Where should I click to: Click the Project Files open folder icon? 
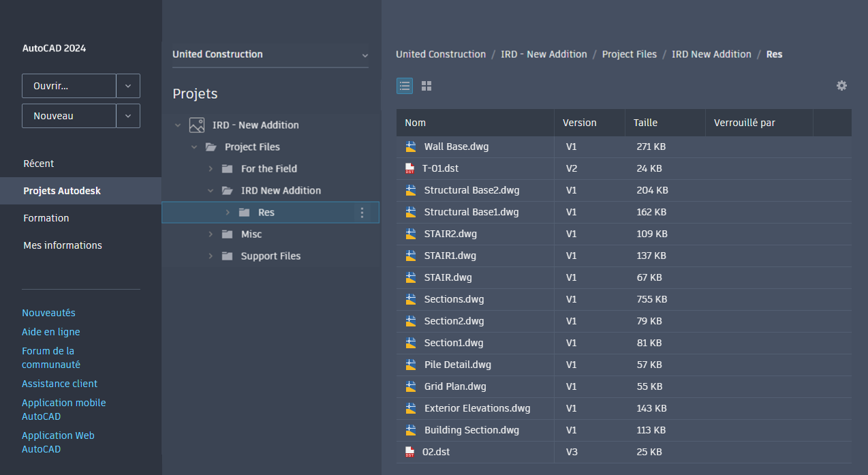211,147
